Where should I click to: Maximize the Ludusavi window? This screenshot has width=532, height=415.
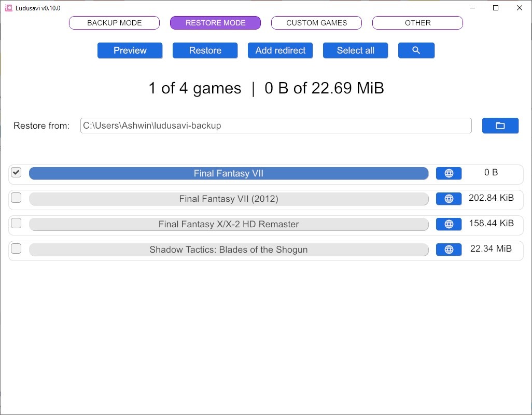[x=496, y=8]
